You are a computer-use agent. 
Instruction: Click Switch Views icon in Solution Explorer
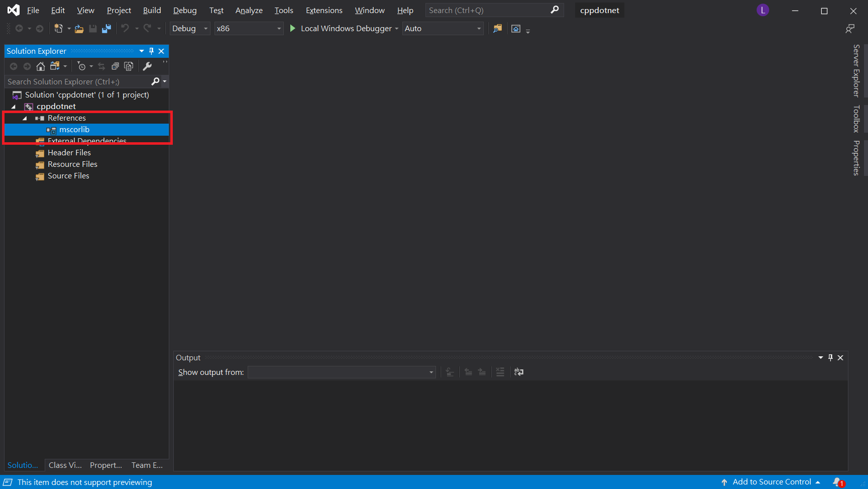[x=55, y=66]
